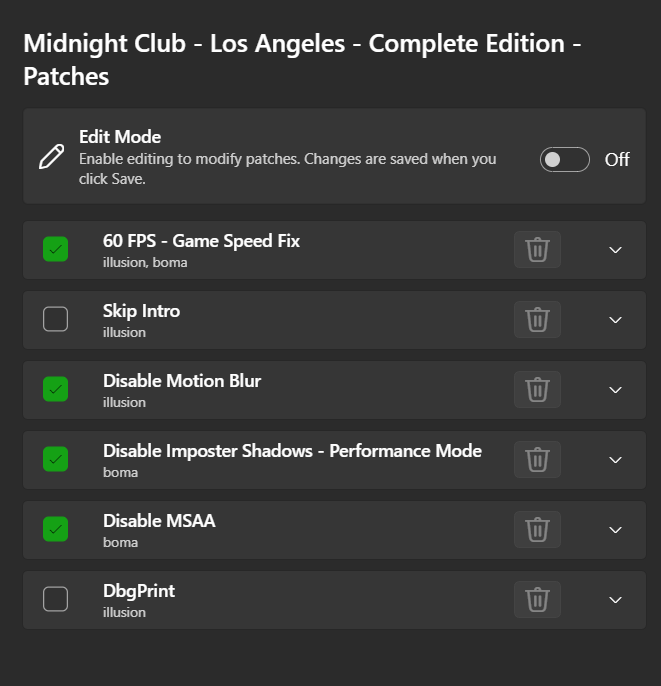
Task: Open Disable Imposter Shadows chevron
Action: coord(616,460)
